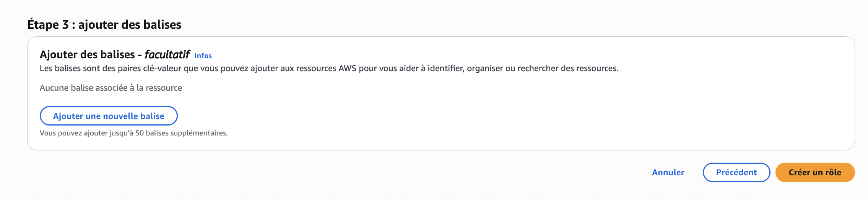This screenshot has height=199, width=868.
Task: Click the italic word facultatif
Action: [x=167, y=55]
